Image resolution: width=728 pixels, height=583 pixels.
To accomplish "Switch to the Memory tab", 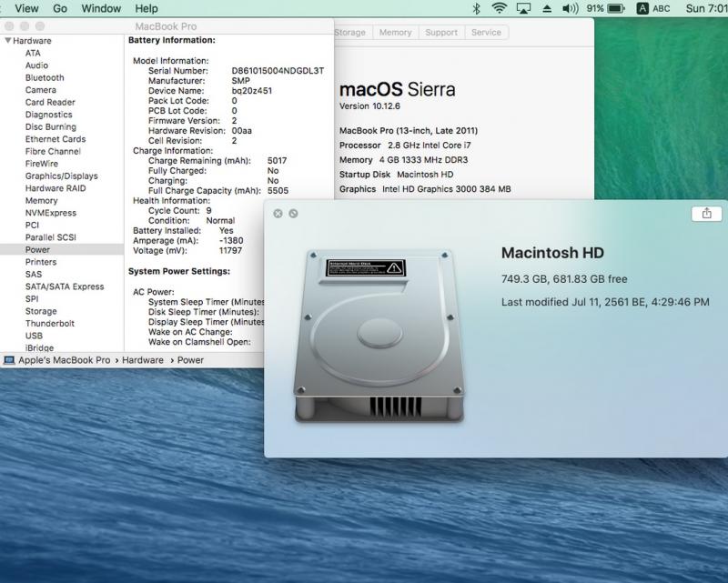I will [x=395, y=33].
